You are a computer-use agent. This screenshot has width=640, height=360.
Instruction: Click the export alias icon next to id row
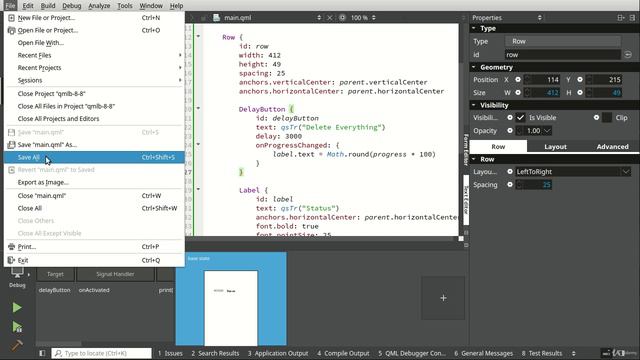(628, 55)
